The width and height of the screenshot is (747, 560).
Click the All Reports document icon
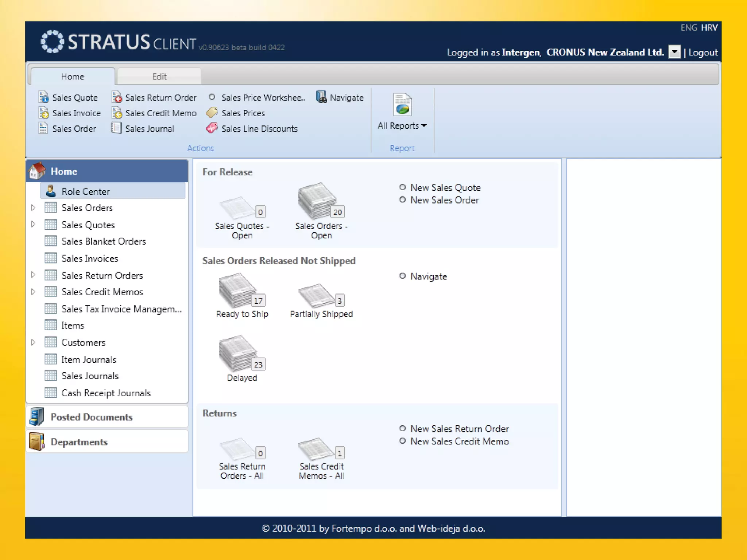[402, 104]
